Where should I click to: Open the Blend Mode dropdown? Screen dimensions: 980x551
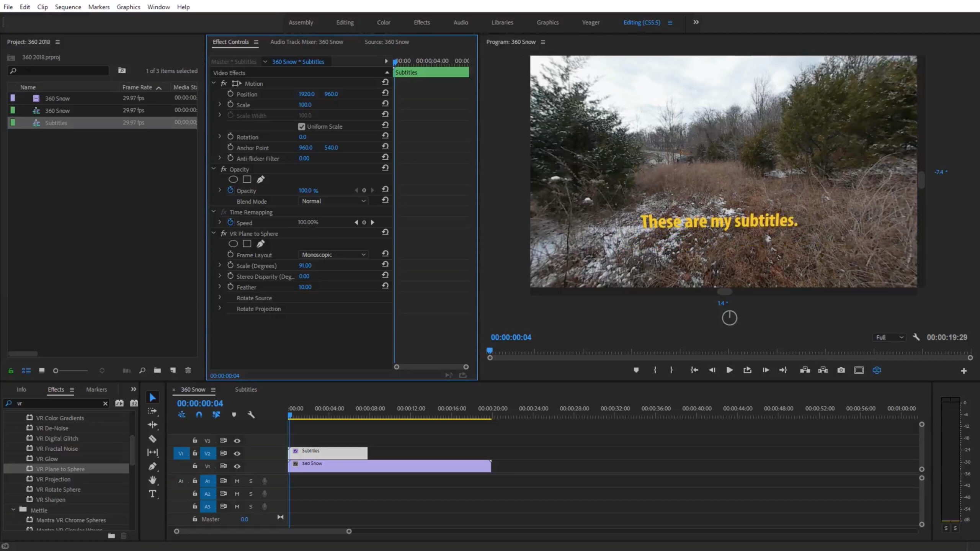point(333,201)
